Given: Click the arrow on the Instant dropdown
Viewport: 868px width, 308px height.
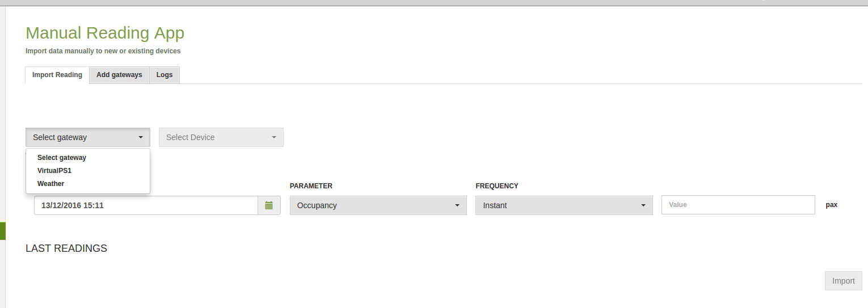Looking at the screenshot, I should (x=643, y=205).
